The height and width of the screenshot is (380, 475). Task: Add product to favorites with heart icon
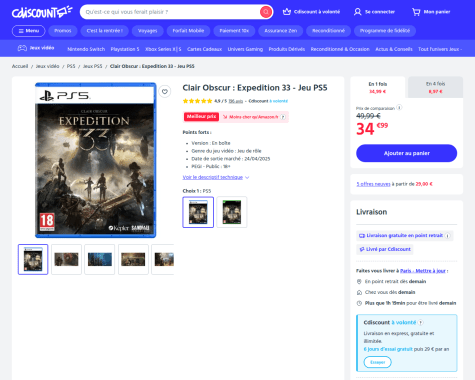pyautogui.click(x=165, y=91)
